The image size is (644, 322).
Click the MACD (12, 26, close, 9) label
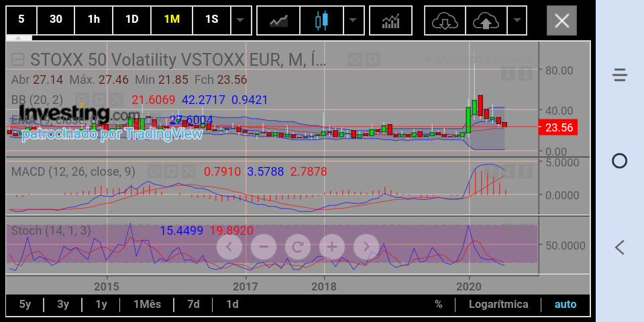point(73,172)
